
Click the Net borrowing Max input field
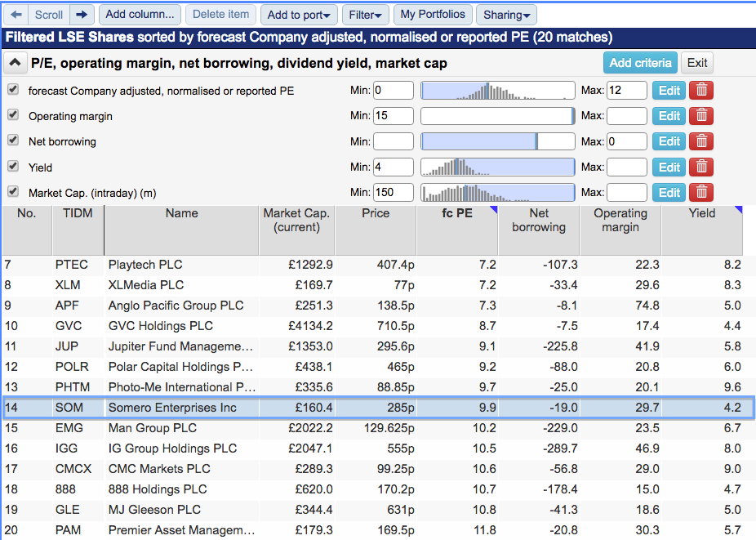[x=626, y=141]
